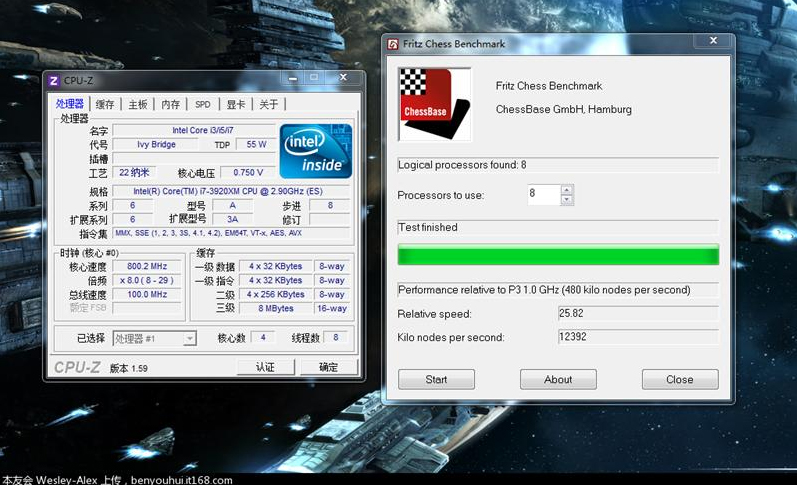
Task: Close the Fritz Chess Benchmark window via X
Action: click(713, 41)
